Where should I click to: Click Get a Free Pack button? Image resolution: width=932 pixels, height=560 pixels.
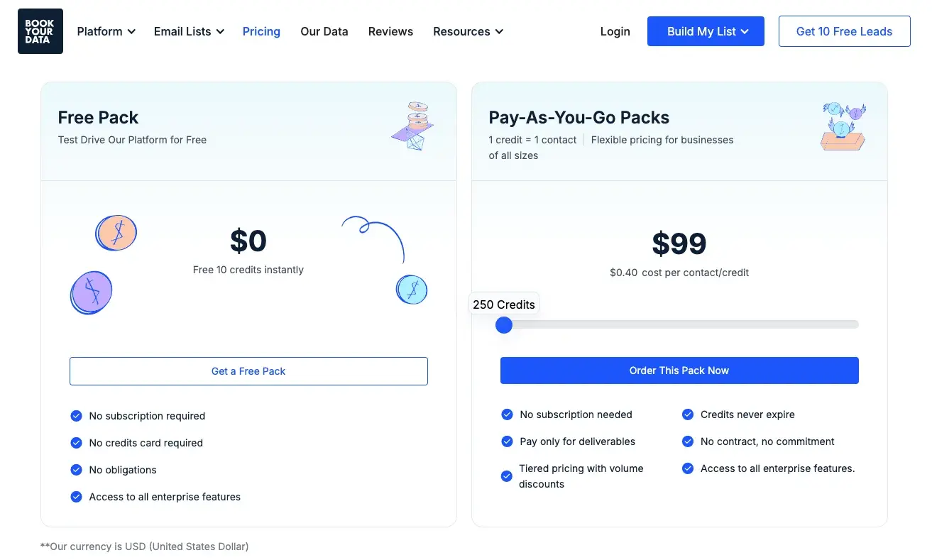(x=248, y=371)
